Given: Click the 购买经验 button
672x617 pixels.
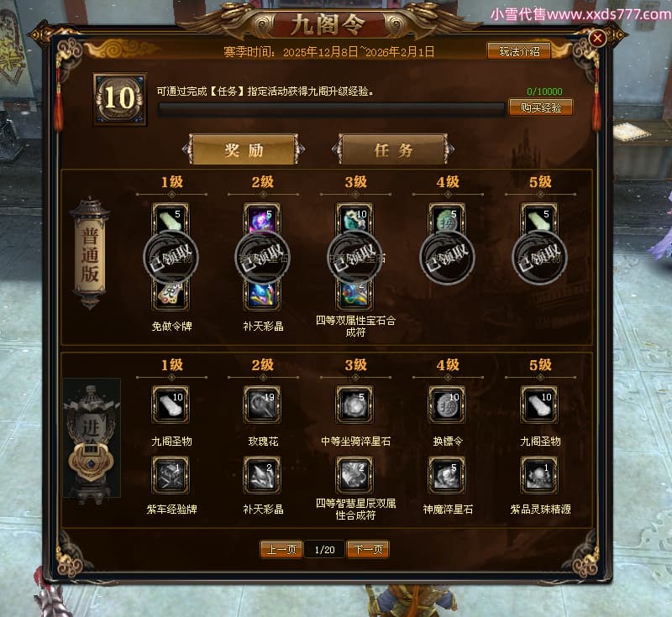Looking at the screenshot, I should click(541, 107).
